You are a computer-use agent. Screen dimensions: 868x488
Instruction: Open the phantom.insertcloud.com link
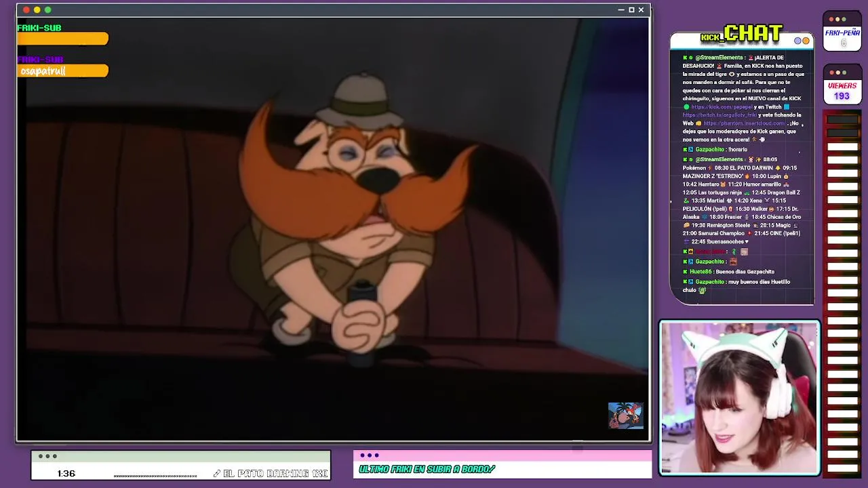[x=745, y=123]
